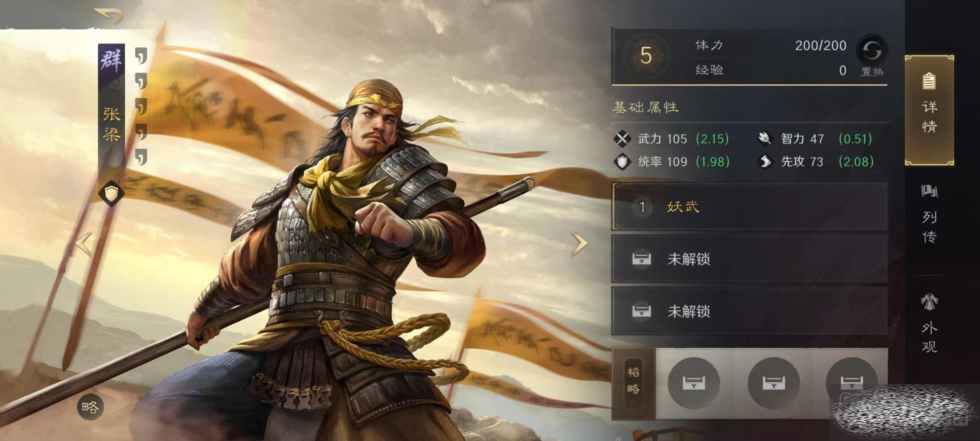
Task: Show next hero with right chevron
Action: click(x=579, y=244)
